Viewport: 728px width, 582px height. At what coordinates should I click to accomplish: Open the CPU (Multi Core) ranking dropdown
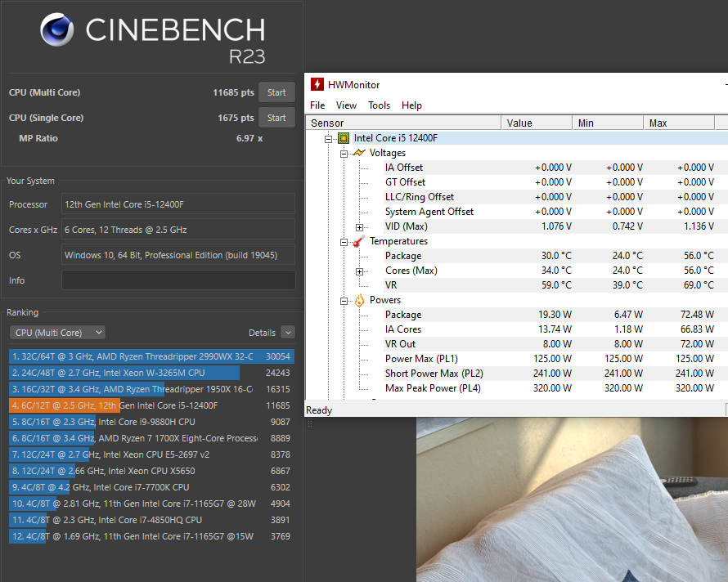(x=57, y=333)
